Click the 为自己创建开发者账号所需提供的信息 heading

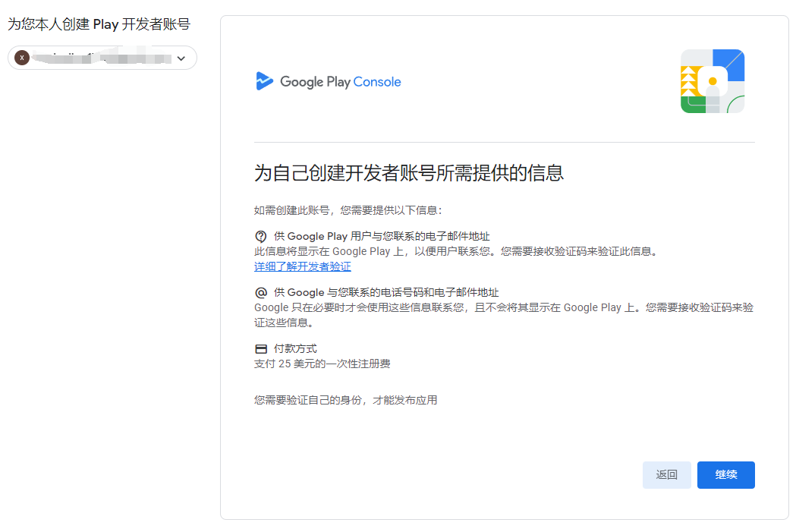pos(409,173)
